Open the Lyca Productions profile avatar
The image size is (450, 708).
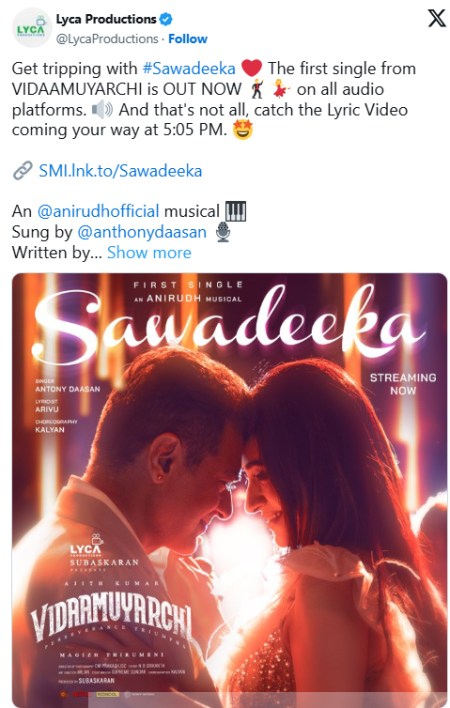[x=32, y=28]
